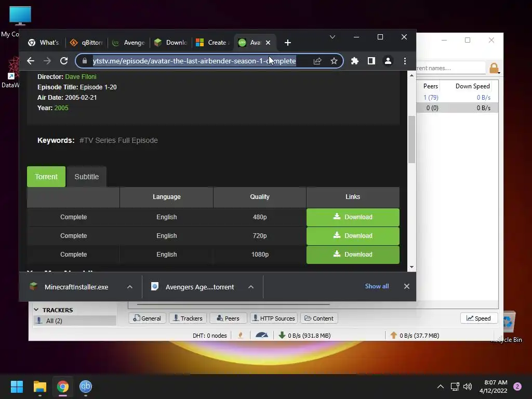Toggle the Chrome side panel icon
The width and height of the screenshot is (532, 399).
pyautogui.click(x=371, y=61)
